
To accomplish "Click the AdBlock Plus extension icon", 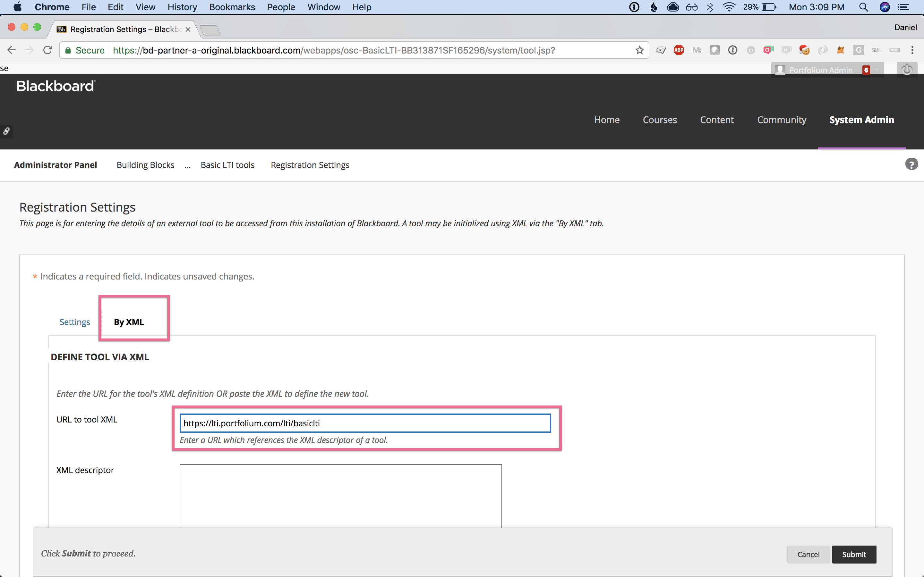I will (679, 50).
